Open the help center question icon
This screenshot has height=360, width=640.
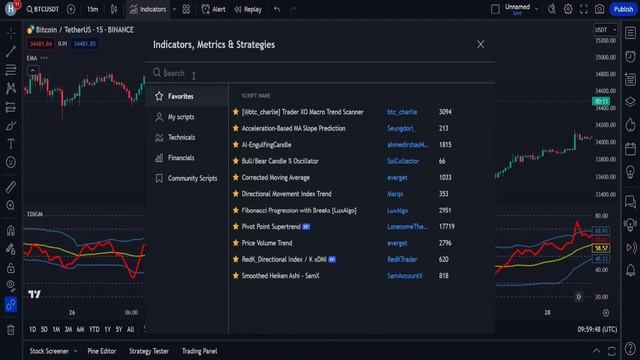[631, 348]
